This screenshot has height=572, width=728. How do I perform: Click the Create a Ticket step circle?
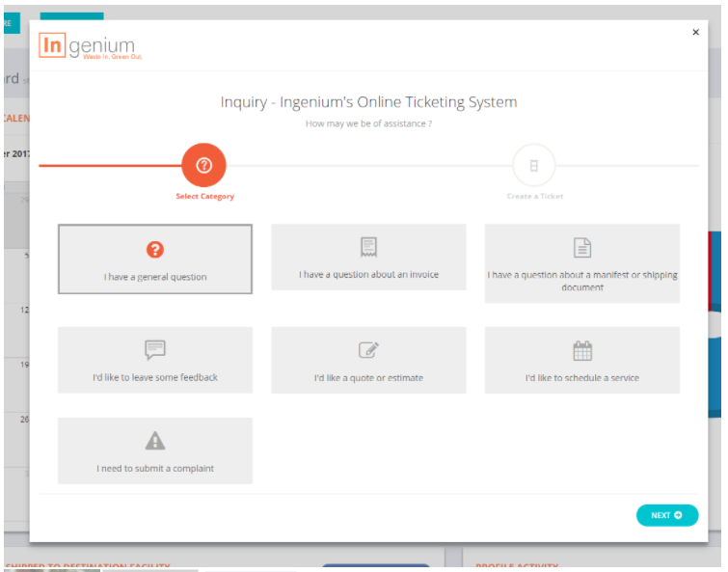pos(534,166)
